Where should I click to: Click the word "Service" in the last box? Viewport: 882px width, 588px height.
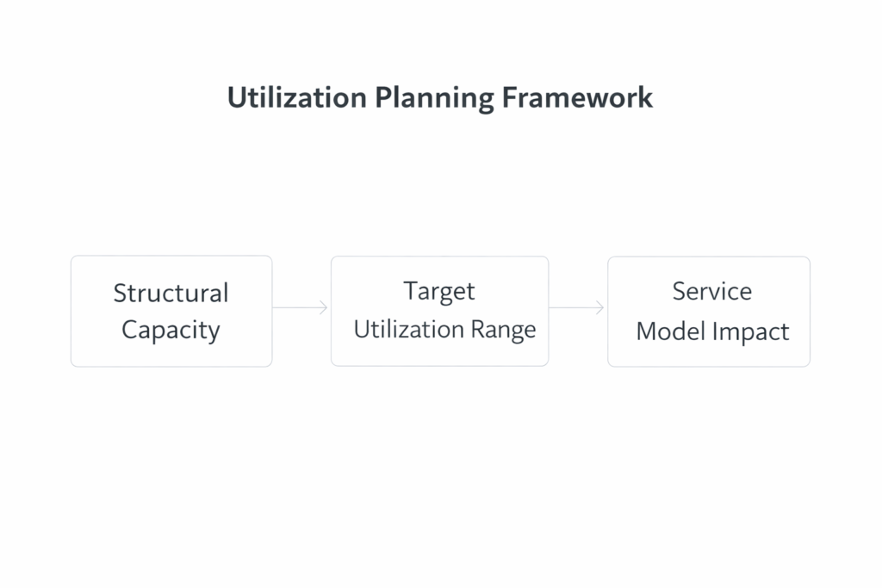point(711,291)
